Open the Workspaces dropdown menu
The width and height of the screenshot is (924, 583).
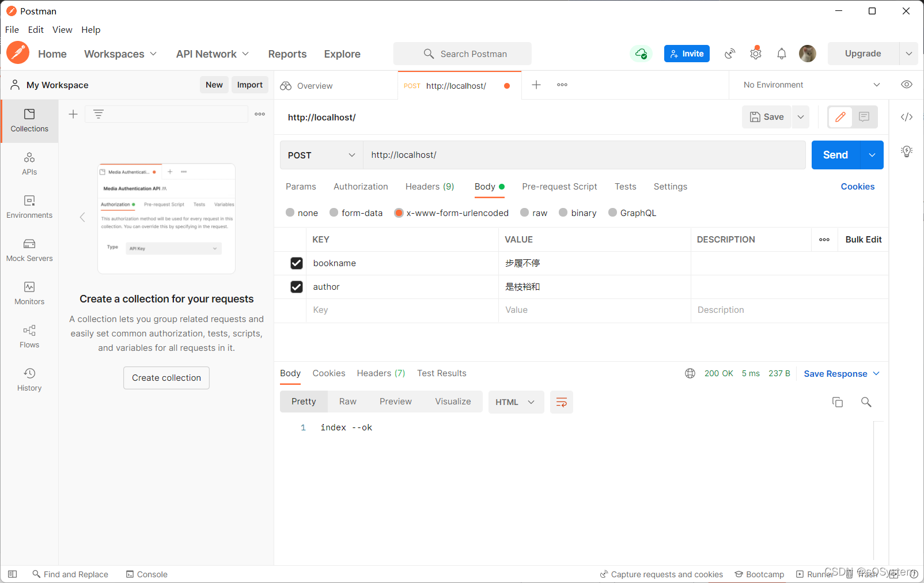pyautogui.click(x=120, y=54)
